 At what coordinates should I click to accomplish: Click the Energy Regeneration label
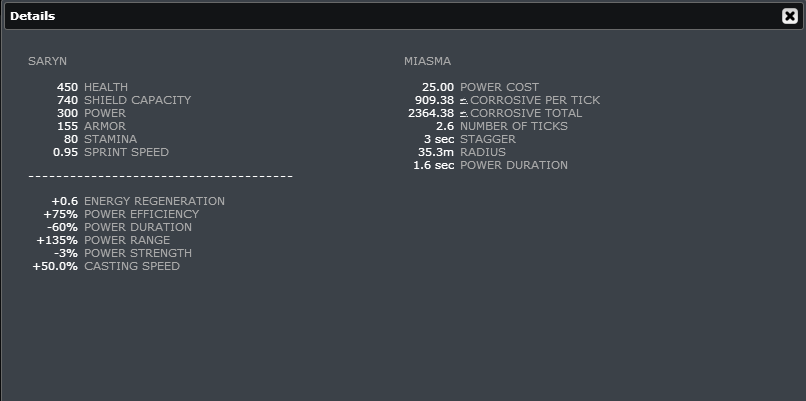click(154, 201)
